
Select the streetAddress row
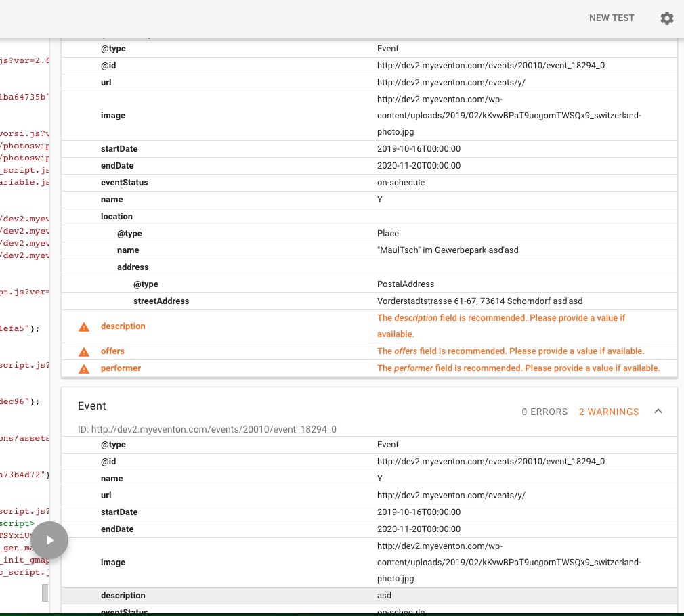click(369, 301)
